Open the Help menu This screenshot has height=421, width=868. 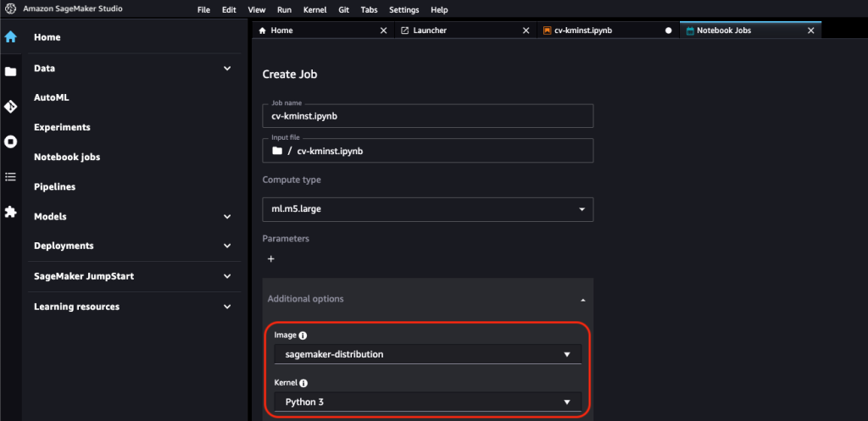[440, 10]
